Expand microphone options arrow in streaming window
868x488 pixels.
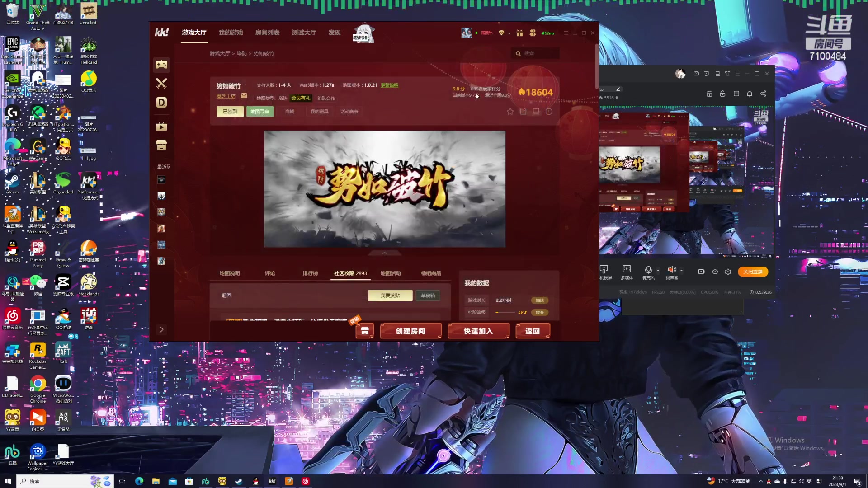pyautogui.click(x=658, y=271)
